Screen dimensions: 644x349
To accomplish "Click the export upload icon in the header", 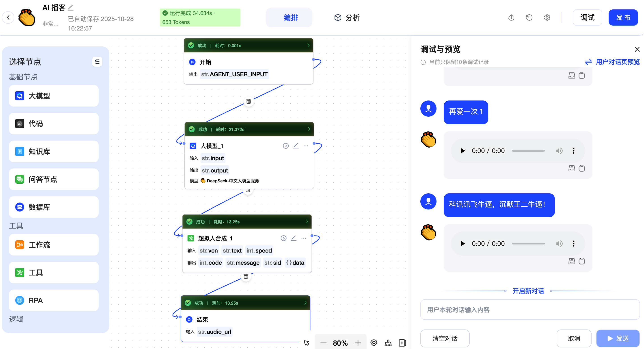I will click(x=511, y=17).
